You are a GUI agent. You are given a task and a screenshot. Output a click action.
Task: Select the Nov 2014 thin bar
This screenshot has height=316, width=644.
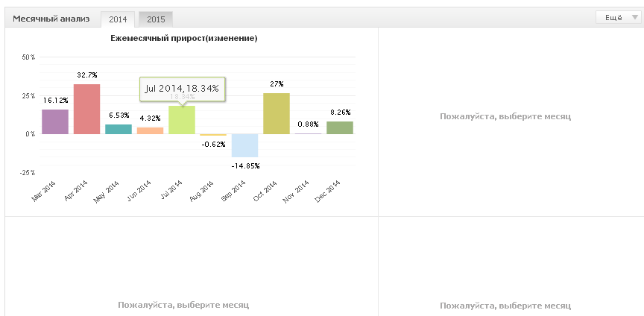pyautogui.click(x=308, y=133)
